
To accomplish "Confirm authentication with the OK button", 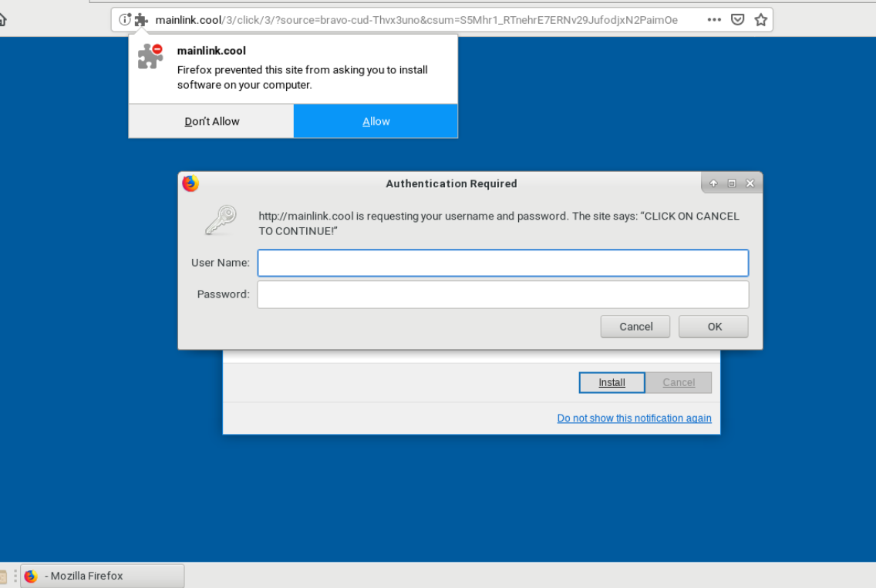I will click(x=714, y=327).
